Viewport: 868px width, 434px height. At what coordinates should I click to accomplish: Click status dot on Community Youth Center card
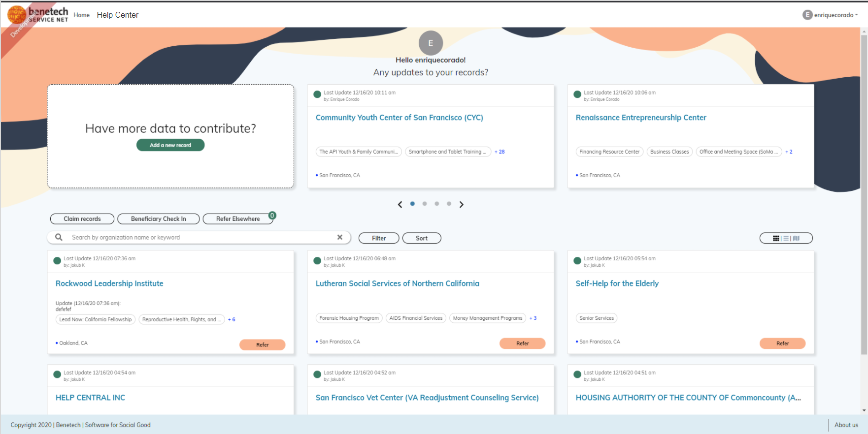point(317,94)
